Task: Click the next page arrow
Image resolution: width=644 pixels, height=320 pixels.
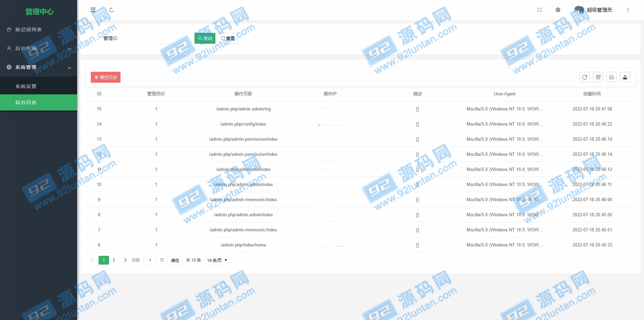Action: [x=125, y=260]
